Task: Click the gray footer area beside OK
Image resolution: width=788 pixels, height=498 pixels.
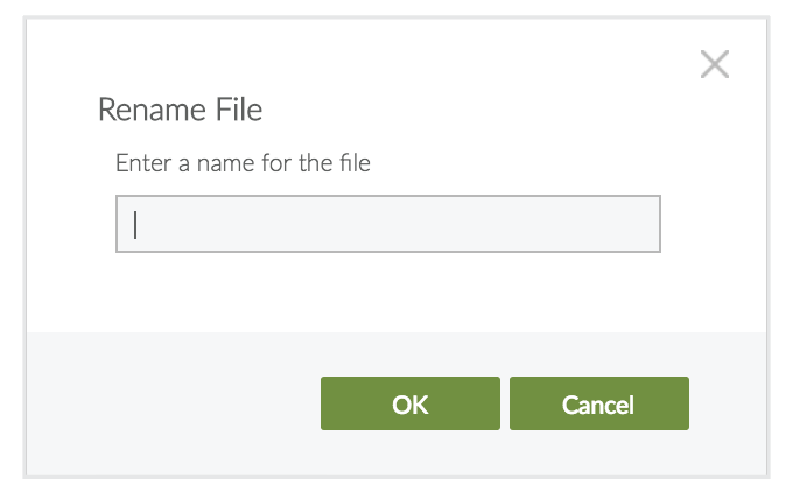Action: tap(170, 404)
